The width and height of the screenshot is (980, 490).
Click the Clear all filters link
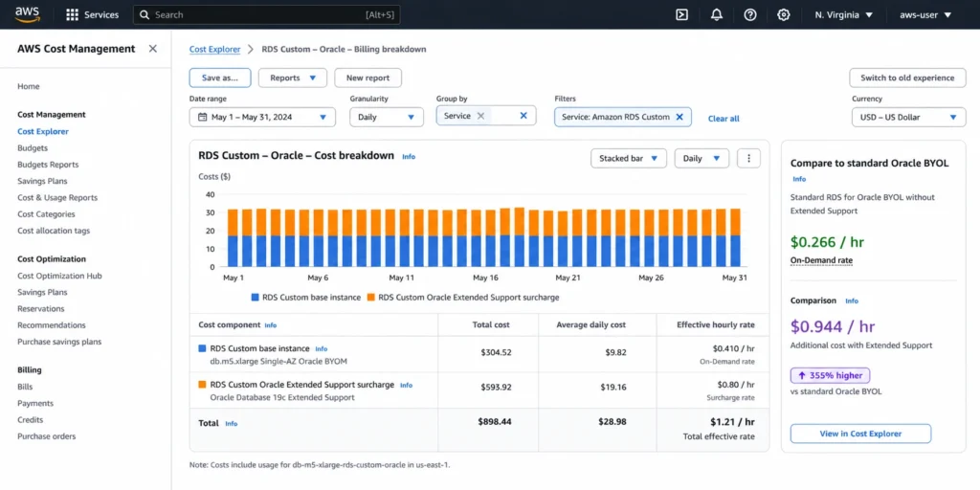724,118
